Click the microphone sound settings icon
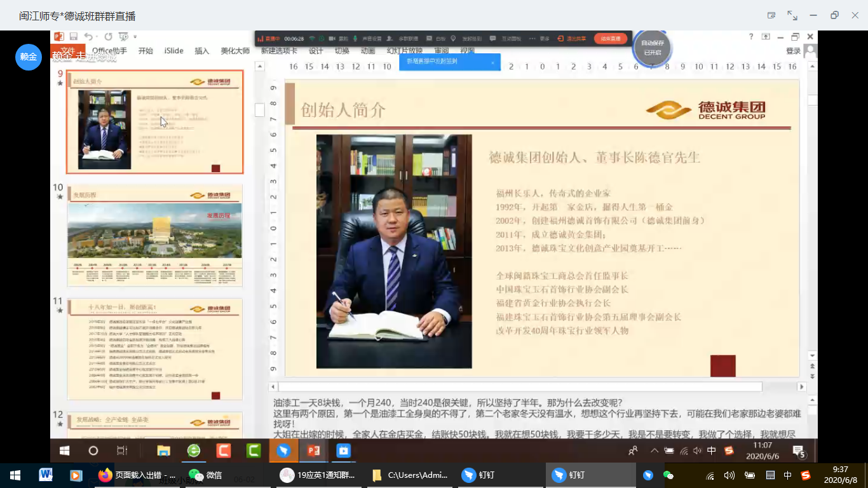The image size is (868, 488). (356, 39)
